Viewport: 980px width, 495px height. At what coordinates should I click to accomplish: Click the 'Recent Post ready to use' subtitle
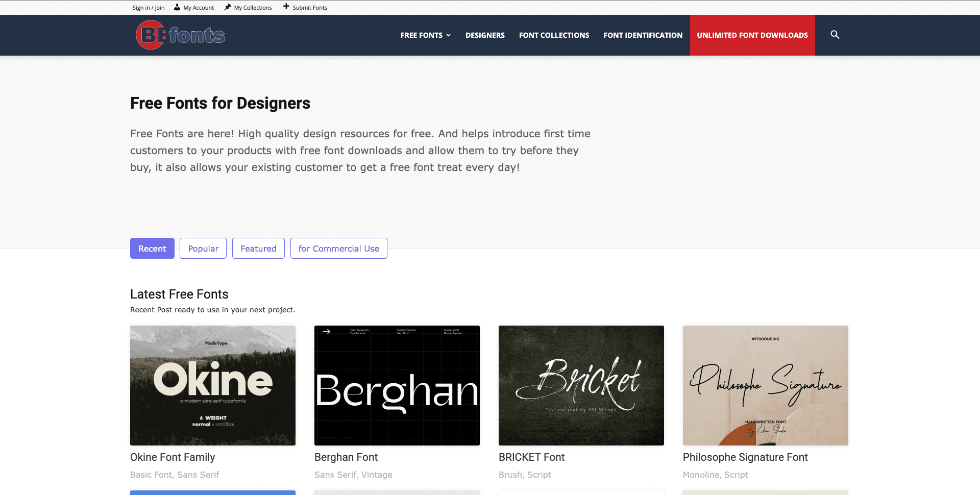click(212, 310)
